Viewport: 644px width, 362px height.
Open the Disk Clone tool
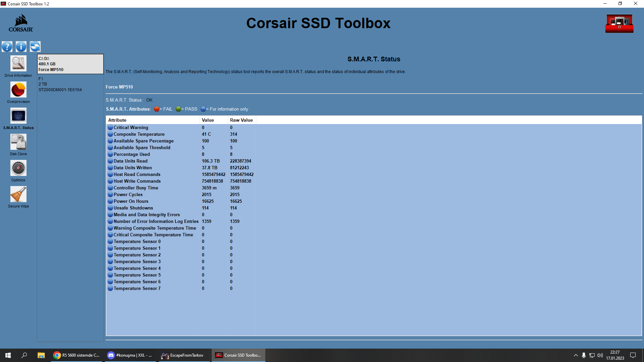click(x=18, y=142)
